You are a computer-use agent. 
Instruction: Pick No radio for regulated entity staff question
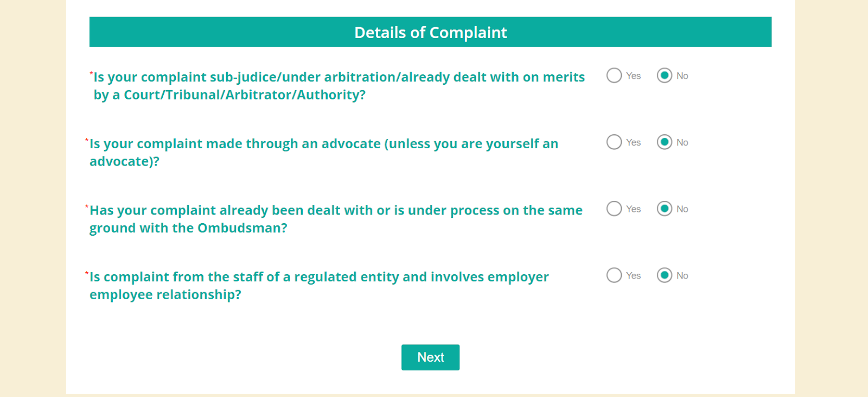coord(665,275)
